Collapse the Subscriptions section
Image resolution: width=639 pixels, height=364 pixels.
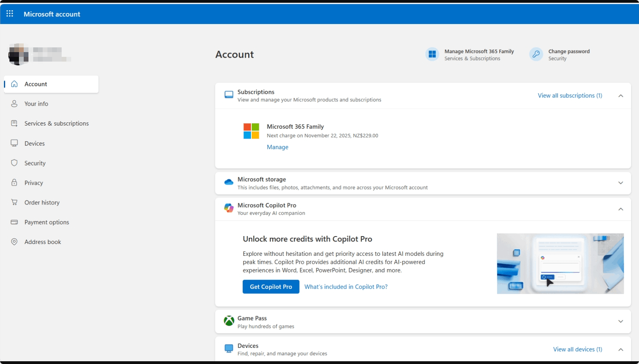click(x=620, y=96)
